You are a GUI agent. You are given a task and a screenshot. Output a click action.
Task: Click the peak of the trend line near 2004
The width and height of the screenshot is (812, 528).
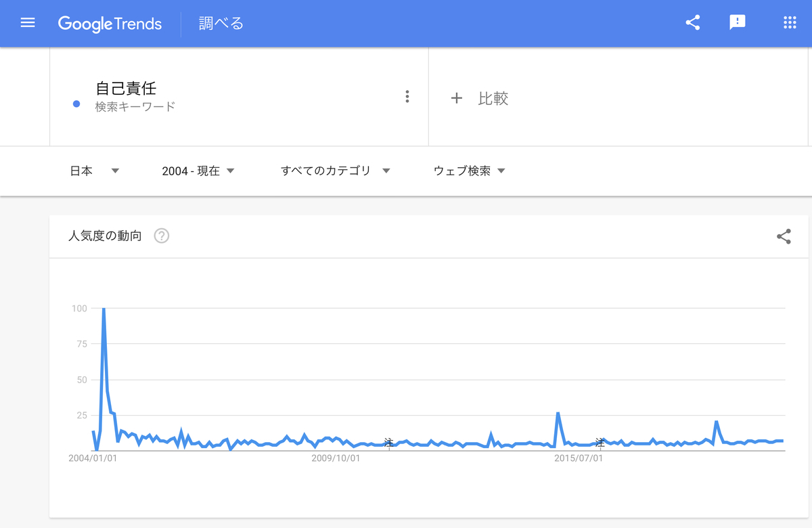click(103, 308)
